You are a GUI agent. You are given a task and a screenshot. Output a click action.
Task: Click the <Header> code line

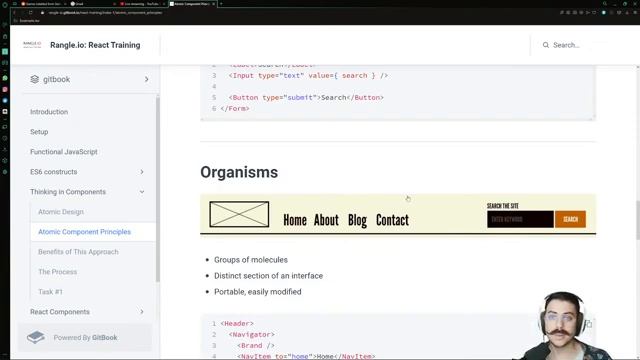click(x=237, y=324)
